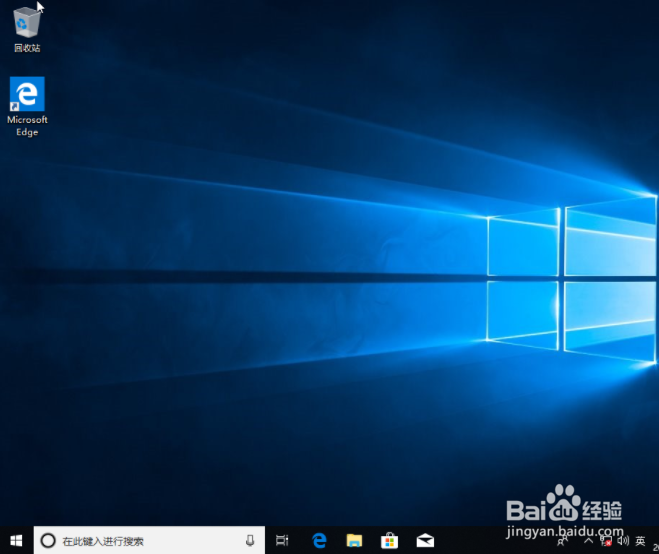
Task: Focus the taskbar search box
Action: [149, 541]
